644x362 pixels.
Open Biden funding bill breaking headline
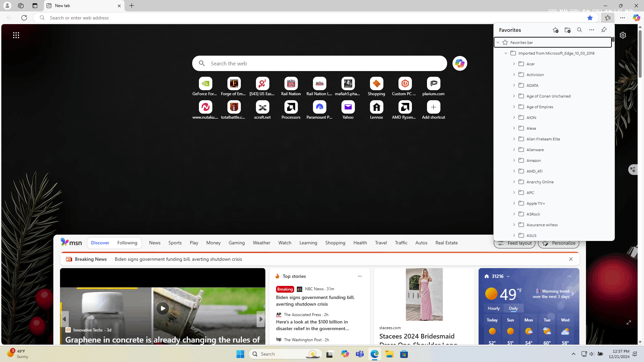coord(178,259)
